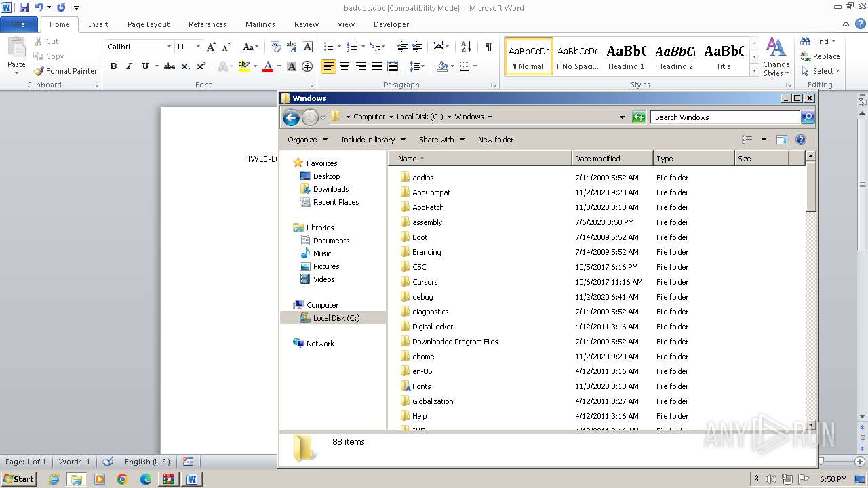Click the Replace button in Editing group
The height and width of the screenshot is (488, 868).
coord(821,56)
